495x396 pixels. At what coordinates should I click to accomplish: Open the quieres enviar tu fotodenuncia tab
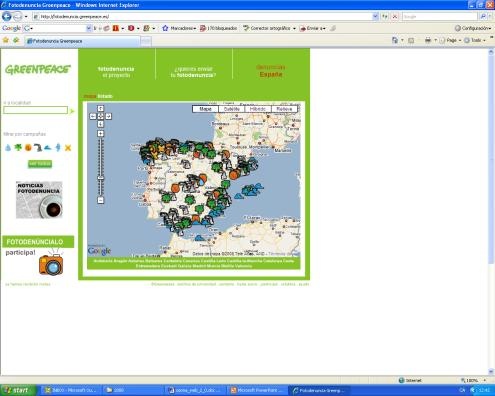(x=193, y=72)
